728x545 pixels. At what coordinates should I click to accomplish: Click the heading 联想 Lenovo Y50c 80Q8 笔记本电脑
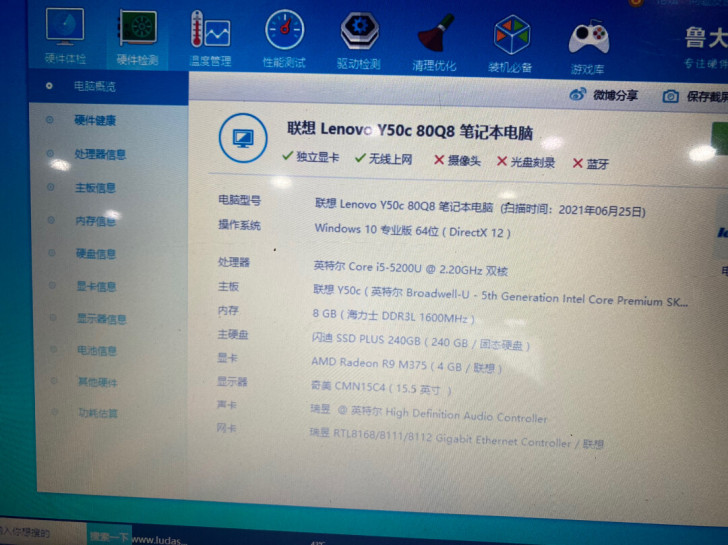410,131
